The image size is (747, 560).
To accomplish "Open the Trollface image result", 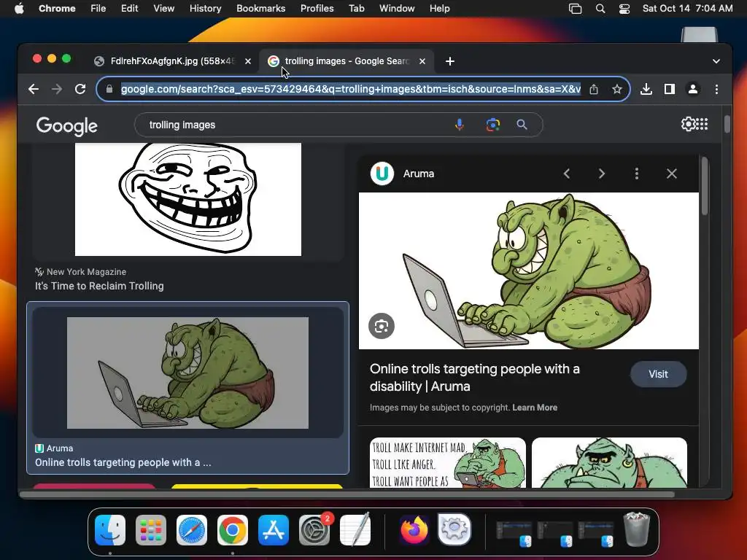I will click(x=188, y=199).
